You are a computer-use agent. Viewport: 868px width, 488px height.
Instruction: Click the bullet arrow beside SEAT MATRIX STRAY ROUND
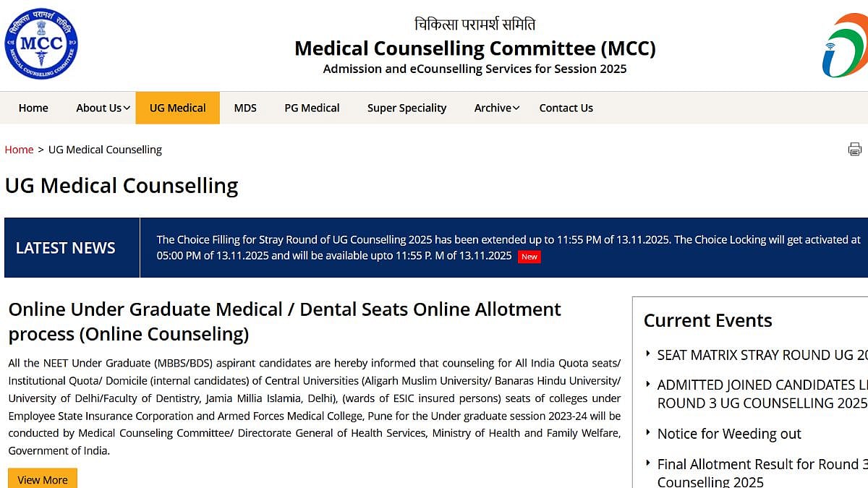[647, 354]
